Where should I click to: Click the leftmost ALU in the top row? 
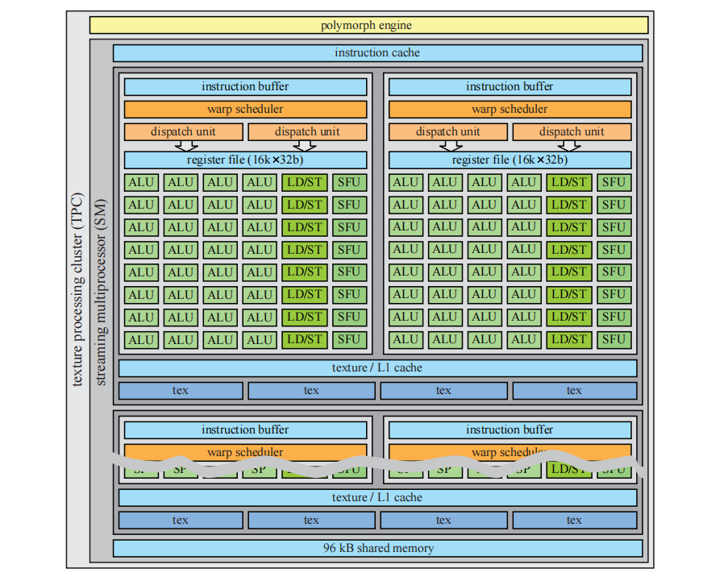click(140, 182)
